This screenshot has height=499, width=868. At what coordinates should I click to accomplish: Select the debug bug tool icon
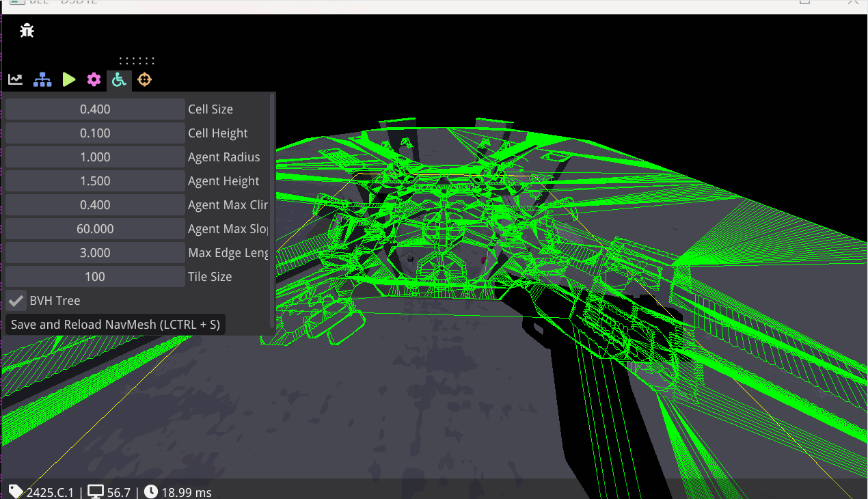tap(27, 30)
